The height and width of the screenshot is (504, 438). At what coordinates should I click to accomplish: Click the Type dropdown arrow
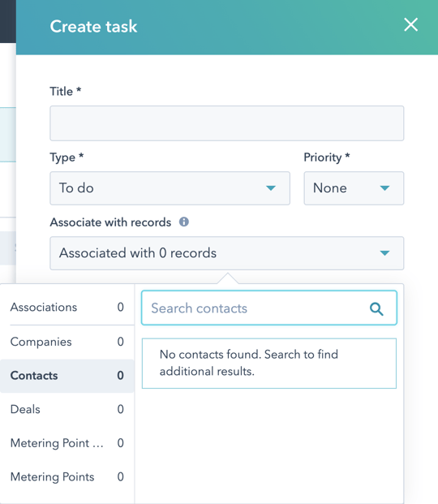point(271,188)
